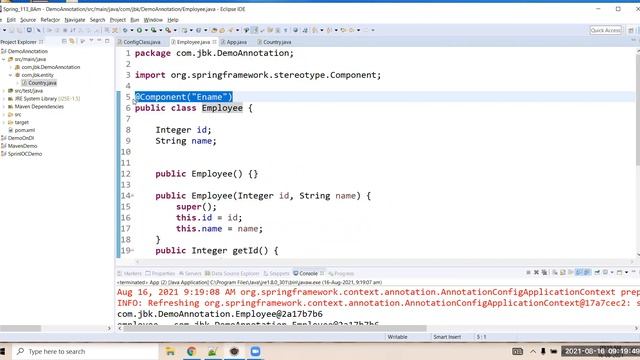Click the Save icon in main toolbar
640x360 pixels.
(x=11, y=30)
